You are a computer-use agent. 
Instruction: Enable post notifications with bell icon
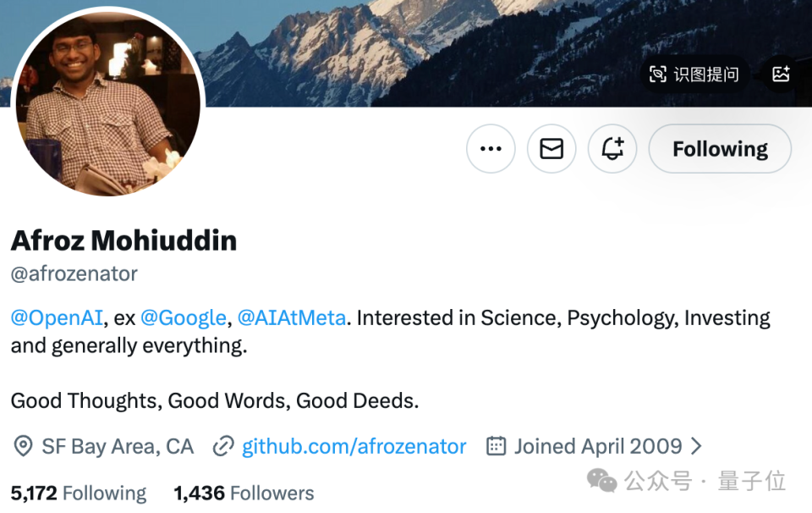pyautogui.click(x=612, y=149)
